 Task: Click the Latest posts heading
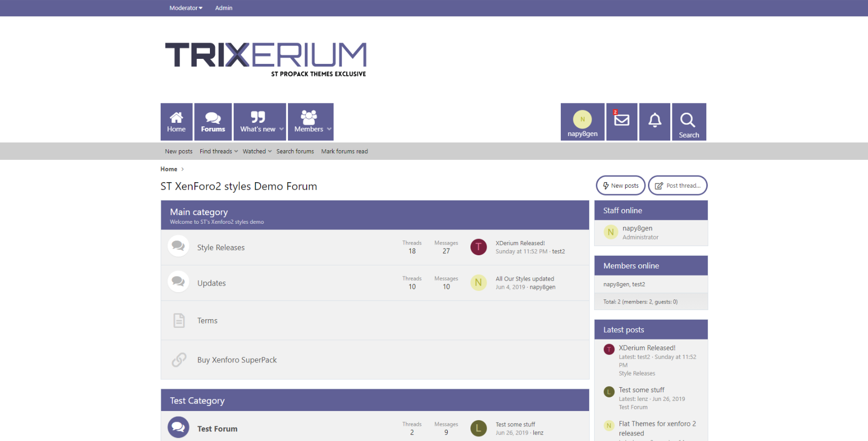click(624, 330)
